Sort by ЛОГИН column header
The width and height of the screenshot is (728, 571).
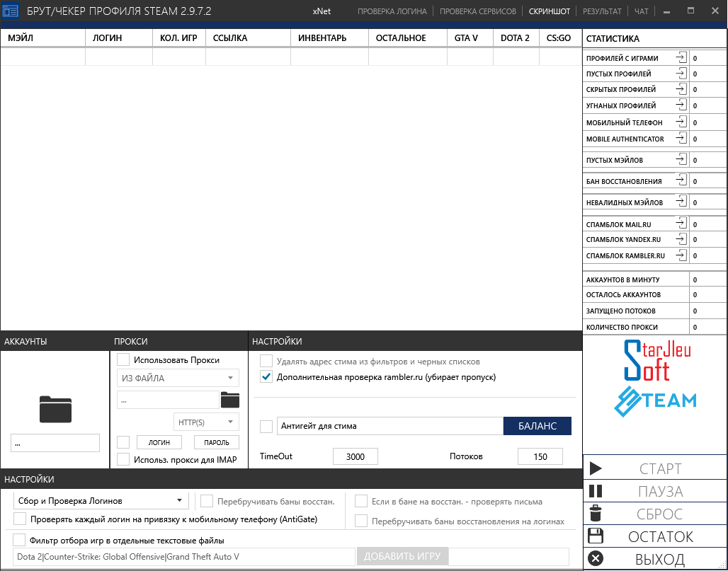[119, 38]
